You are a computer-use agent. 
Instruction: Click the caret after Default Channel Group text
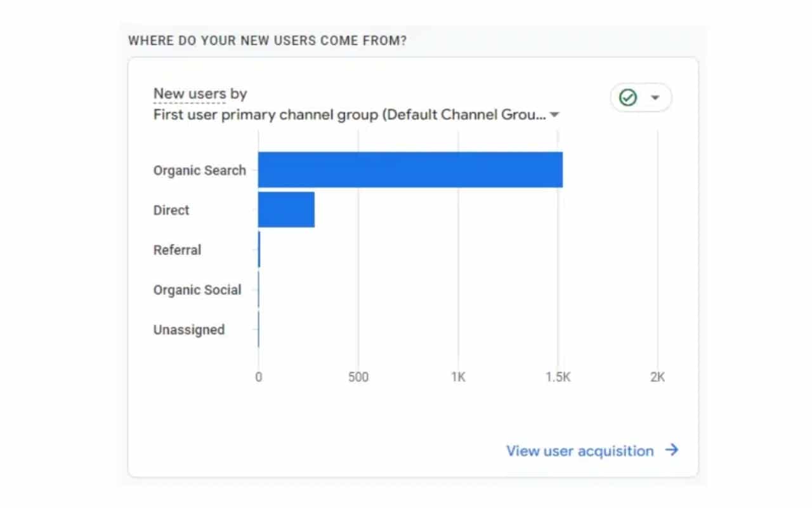click(554, 115)
